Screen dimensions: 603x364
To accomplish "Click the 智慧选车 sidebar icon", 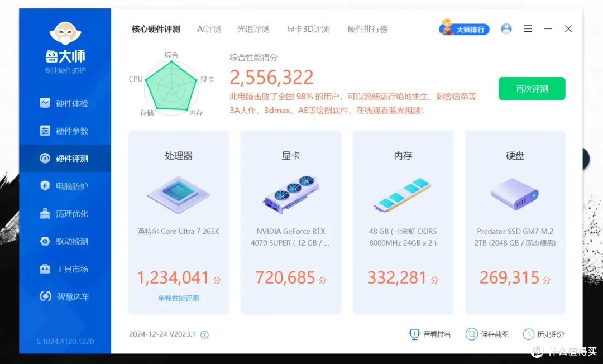I will (45, 296).
